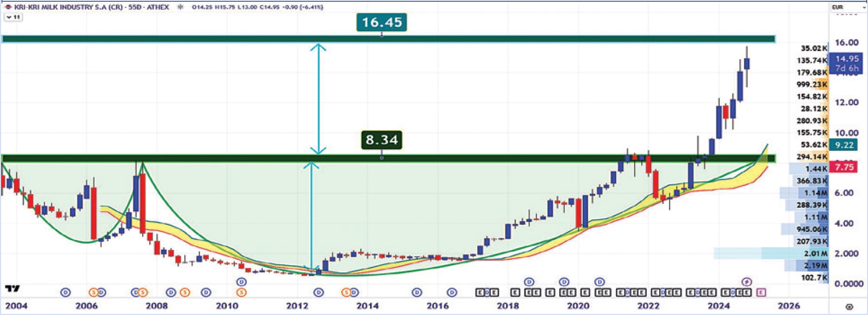Image resolution: width=868 pixels, height=315 pixels.
Task: Click the snowflake icon beside ATHEX
Action: coord(180,7)
